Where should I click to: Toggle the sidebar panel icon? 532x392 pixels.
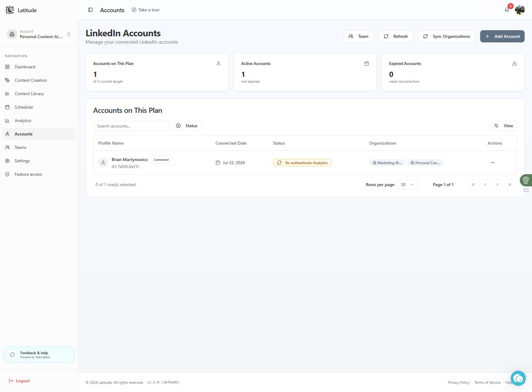90,10
